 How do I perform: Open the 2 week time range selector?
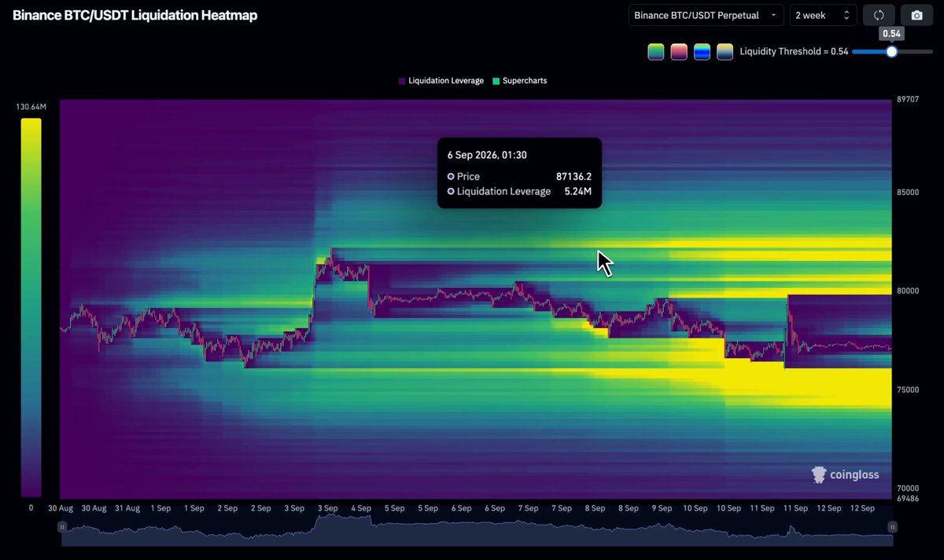click(823, 15)
